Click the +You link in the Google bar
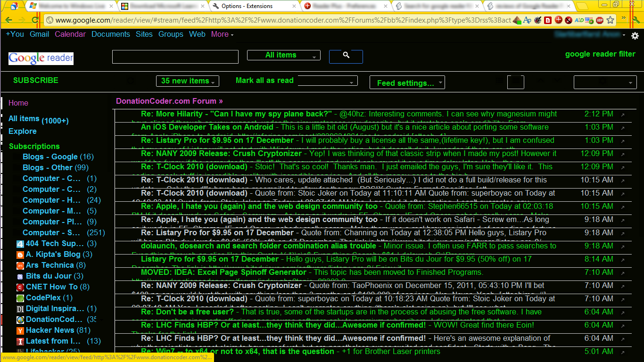Screen dimensions: 644x362 [x=15, y=34]
